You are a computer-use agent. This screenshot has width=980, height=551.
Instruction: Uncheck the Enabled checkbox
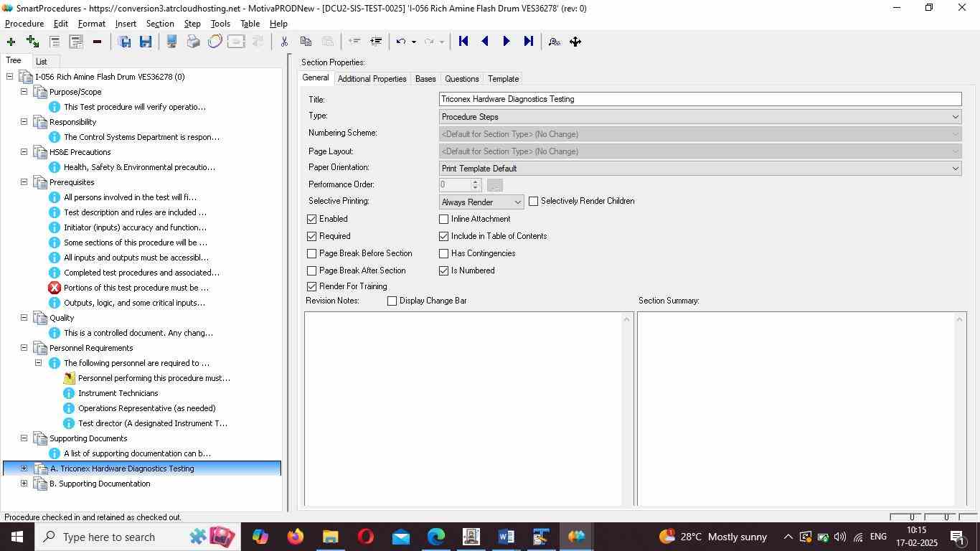point(312,219)
